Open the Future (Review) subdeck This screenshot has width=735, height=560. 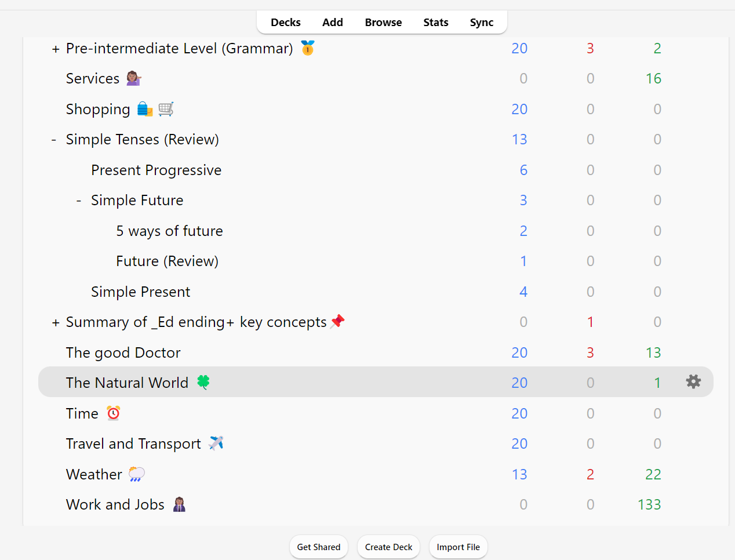(x=167, y=261)
